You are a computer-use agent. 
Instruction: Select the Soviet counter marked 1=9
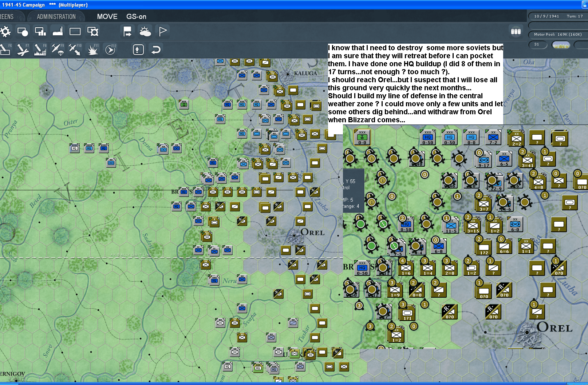click(395, 290)
